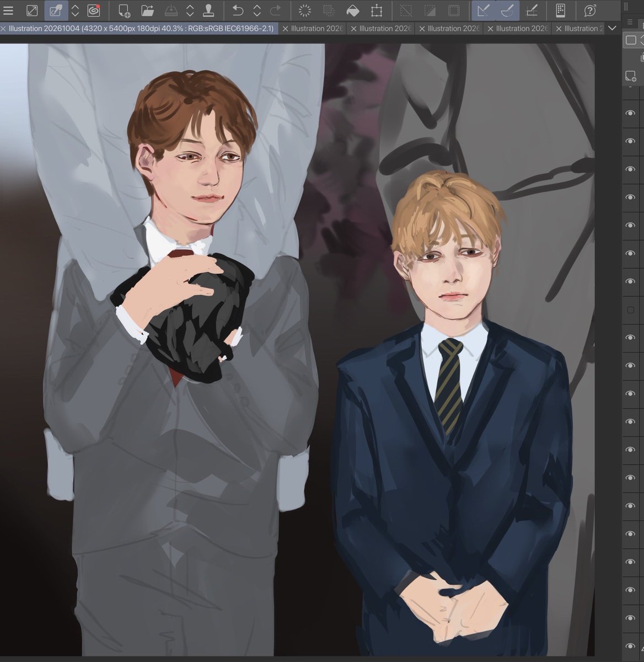This screenshot has height=662, width=644.
Task: Click the Clear command icon
Action: (x=304, y=10)
